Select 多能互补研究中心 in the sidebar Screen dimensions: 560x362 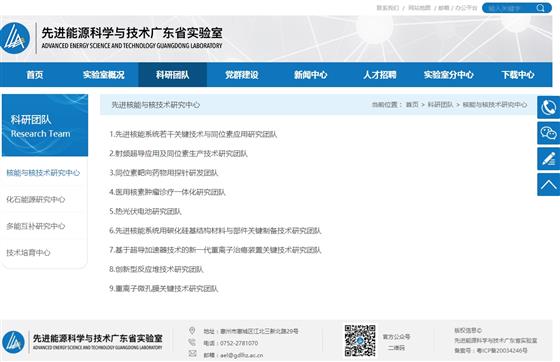pos(36,226)
